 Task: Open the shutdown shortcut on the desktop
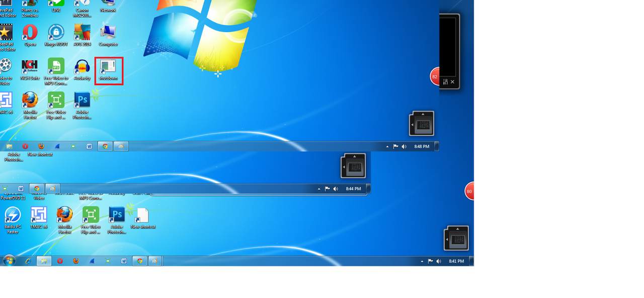click(x=108, y=70)
